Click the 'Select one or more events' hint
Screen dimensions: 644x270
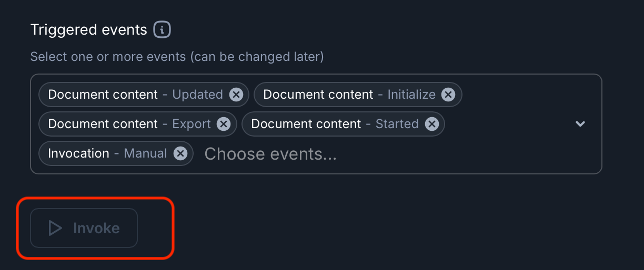pyautogui.click(x=108, y=57)
